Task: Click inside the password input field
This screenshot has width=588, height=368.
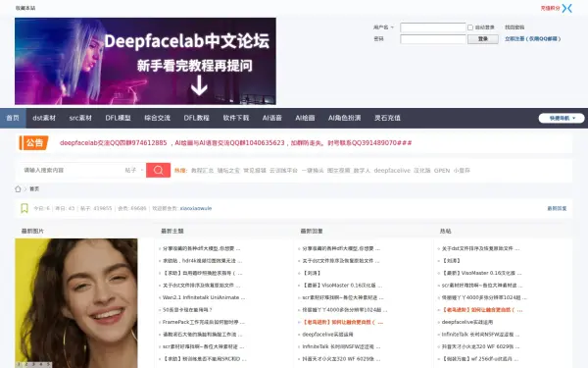Action: pyautogui.click(x=433, y=39)
